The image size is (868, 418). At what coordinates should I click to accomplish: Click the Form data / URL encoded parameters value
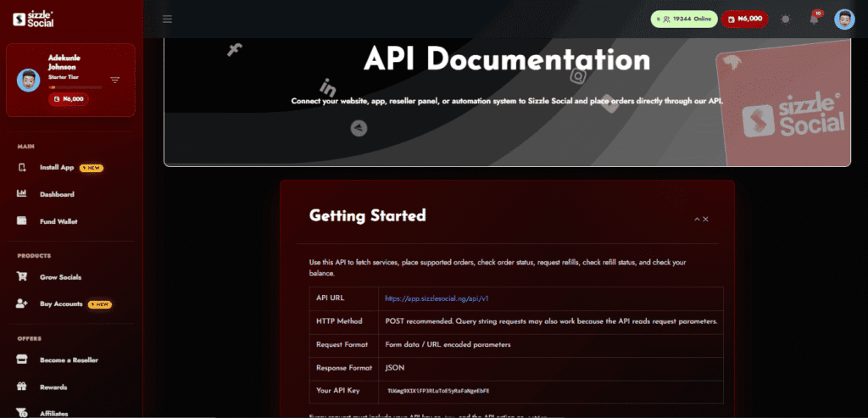[448, 344]
